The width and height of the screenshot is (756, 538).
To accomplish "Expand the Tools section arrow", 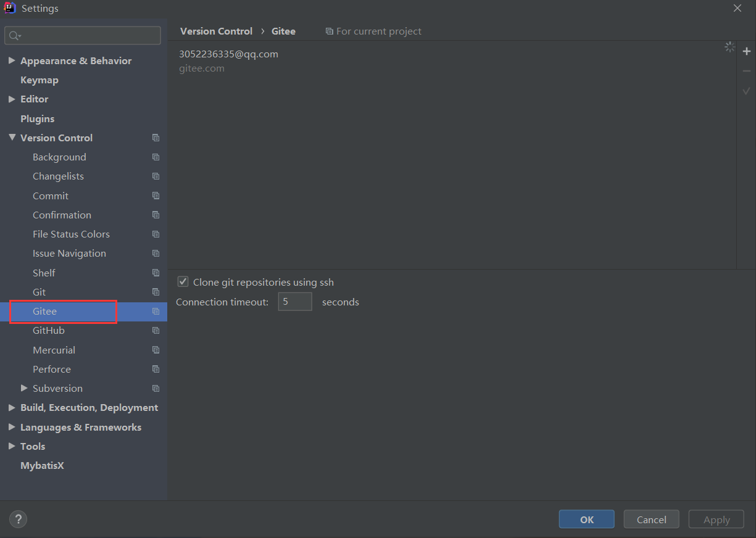I will coord(12,446).
